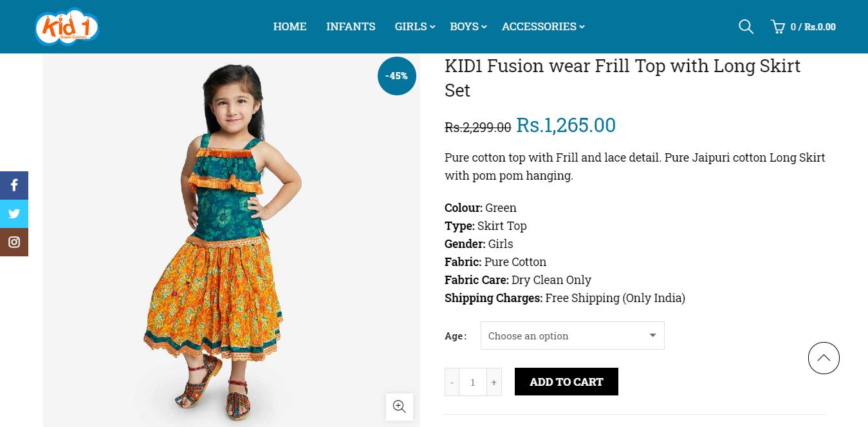868x427 pixels.
Task: Click the image zoom magnifier icon
Action: tap(399, 406)
